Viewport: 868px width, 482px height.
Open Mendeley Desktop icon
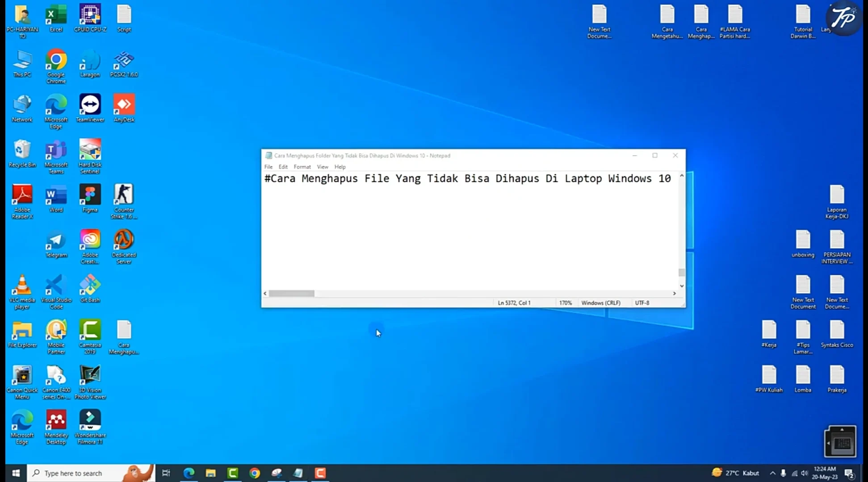click(56, 427)
